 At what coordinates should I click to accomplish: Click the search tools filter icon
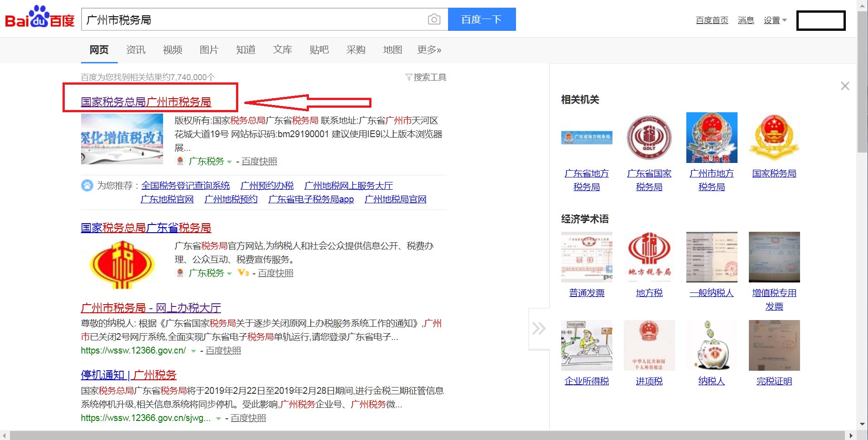tap(408, 77)
